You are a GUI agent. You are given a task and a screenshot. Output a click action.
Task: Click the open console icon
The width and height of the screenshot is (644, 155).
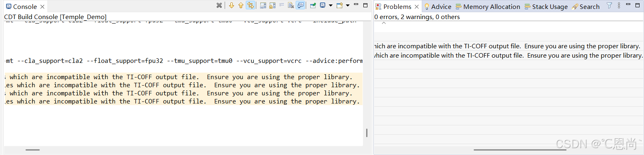339,5
